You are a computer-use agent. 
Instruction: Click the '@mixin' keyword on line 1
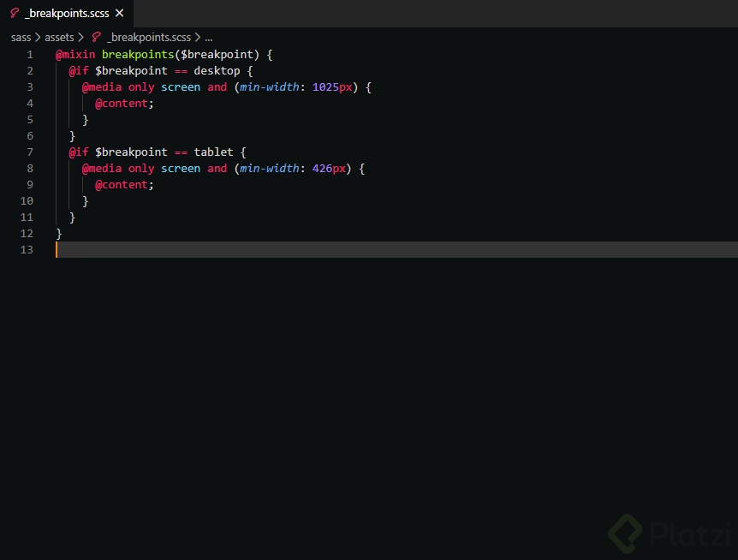click(75, 55)
